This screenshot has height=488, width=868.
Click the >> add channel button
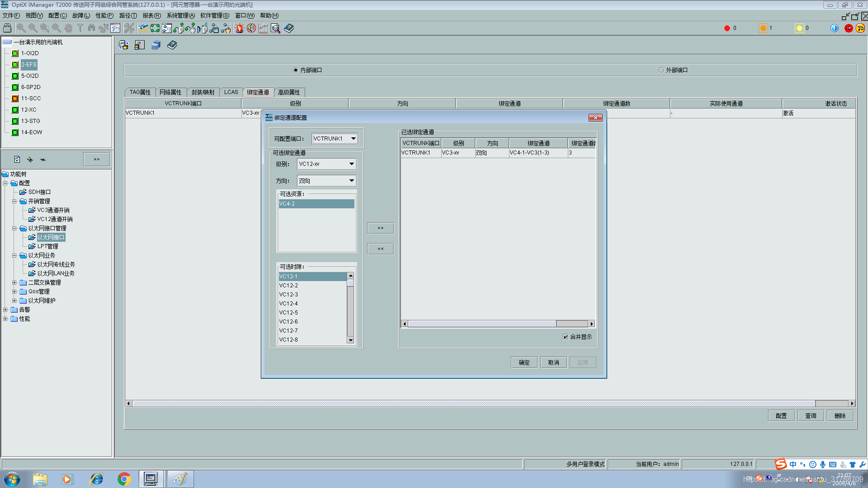(x=380, y=228)
